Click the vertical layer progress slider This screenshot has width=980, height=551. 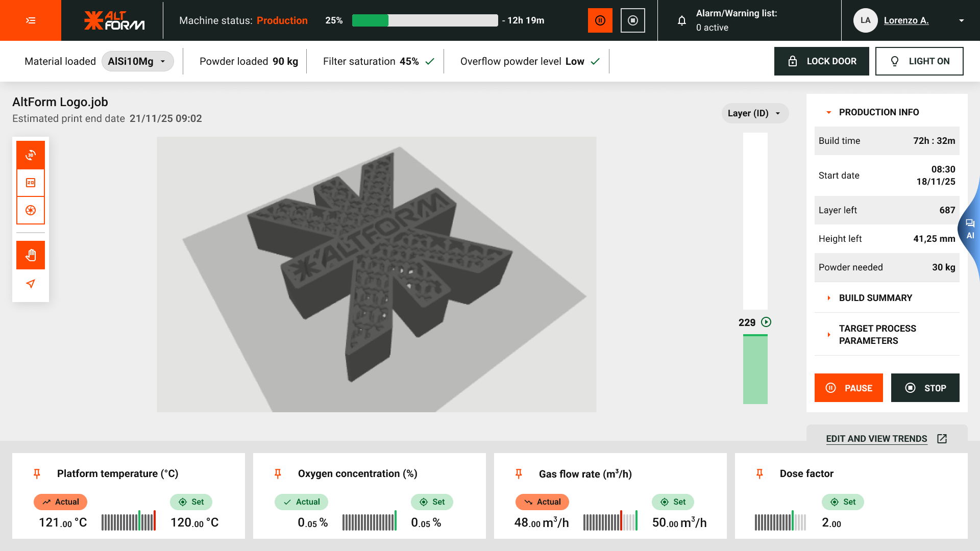click(x=755, y=268)
